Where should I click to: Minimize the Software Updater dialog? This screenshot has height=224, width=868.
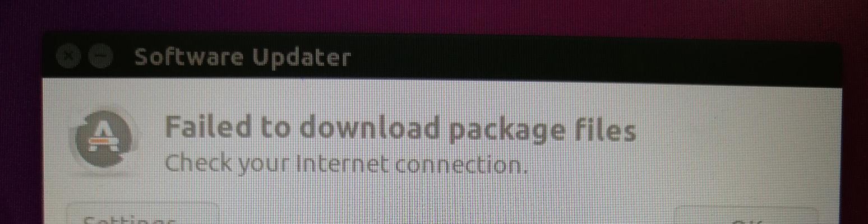[x=100, y=57]
